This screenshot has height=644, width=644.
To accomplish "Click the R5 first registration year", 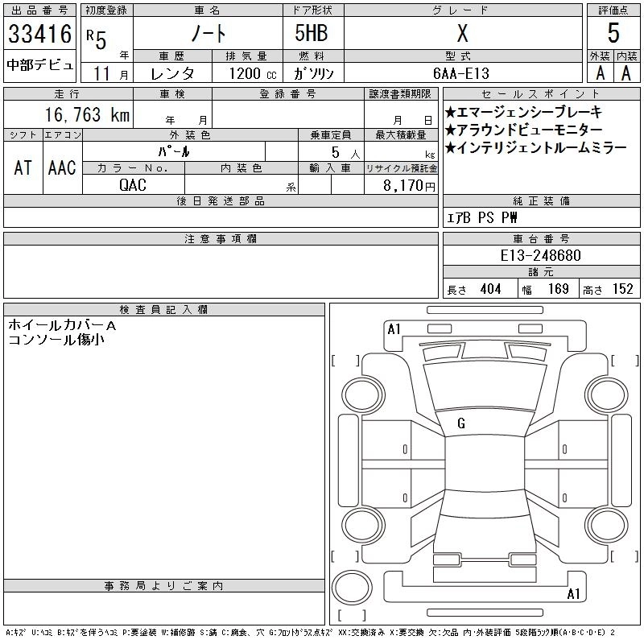I will pos(97,39).
